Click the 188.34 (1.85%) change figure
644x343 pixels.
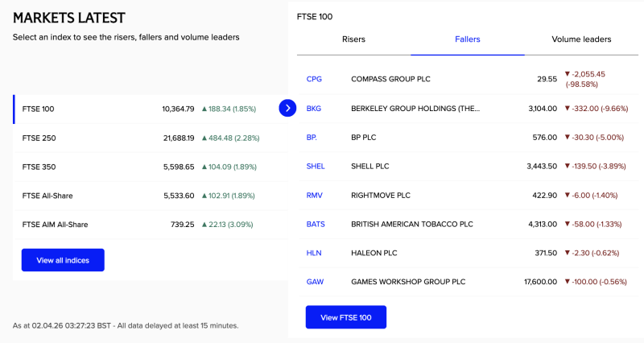[x=229, y=109]
